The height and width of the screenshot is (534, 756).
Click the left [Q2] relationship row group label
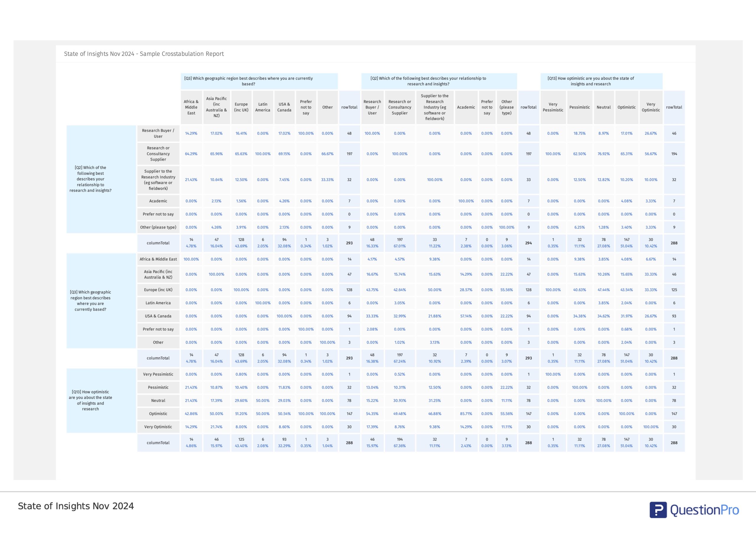pyautogui.click(x=101, y=179)
